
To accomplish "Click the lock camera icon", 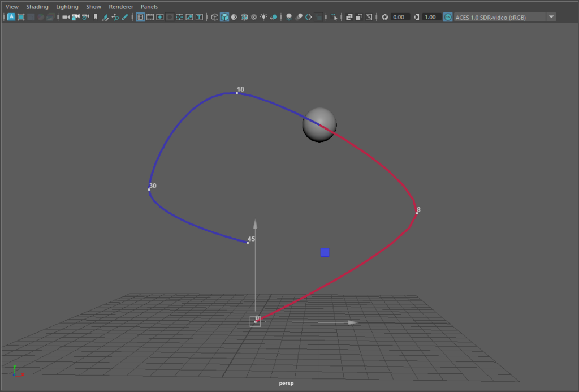I will 75,17.
